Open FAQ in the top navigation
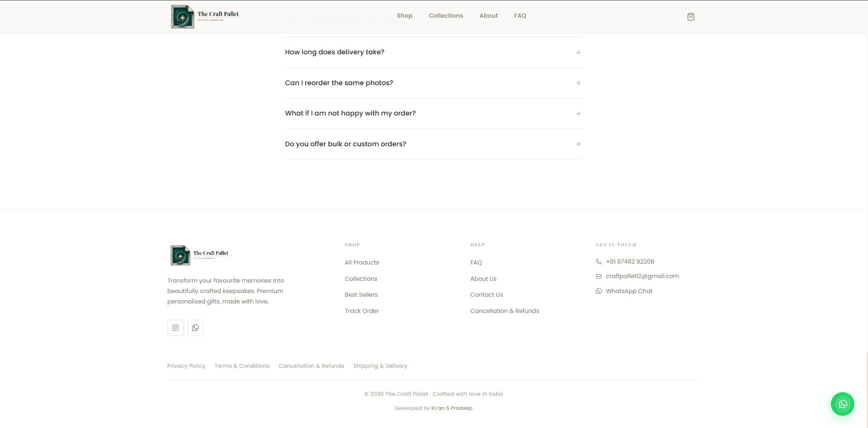Image resolution: width=868 pixels, height=428 pixels. tap(520, 16)
